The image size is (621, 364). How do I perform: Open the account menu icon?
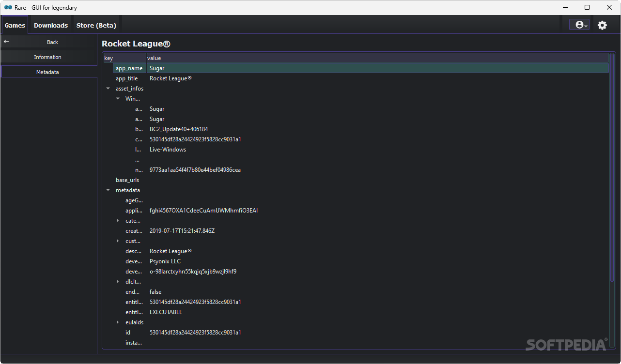click(579, 25)
